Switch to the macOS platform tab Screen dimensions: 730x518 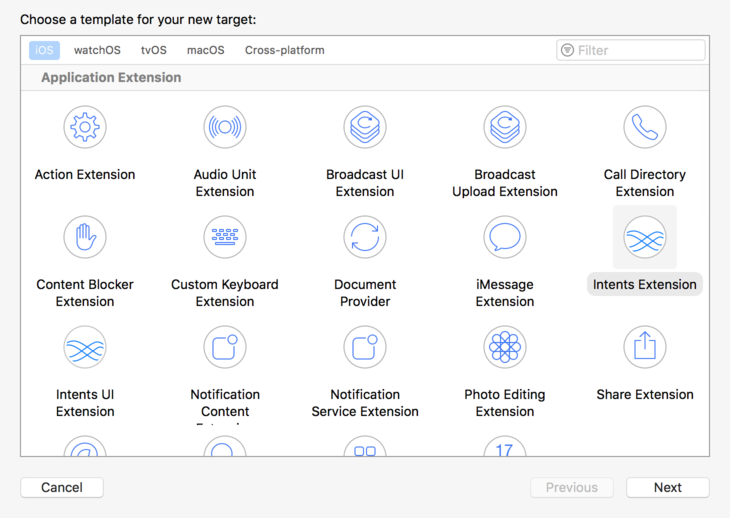click(205, 50)
